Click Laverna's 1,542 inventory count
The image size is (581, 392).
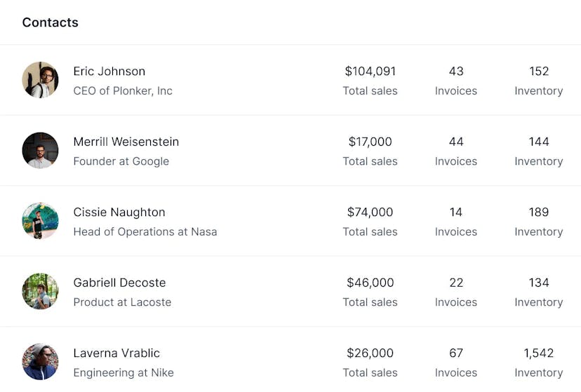click(538, 353)
